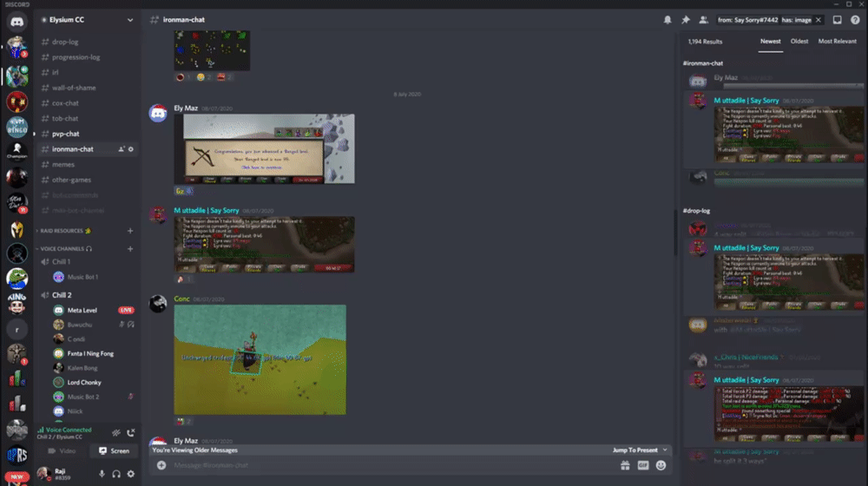Open server with letter r icon
Image resolution: width=868 pixels, height=486 pixels.
point(16,329)
